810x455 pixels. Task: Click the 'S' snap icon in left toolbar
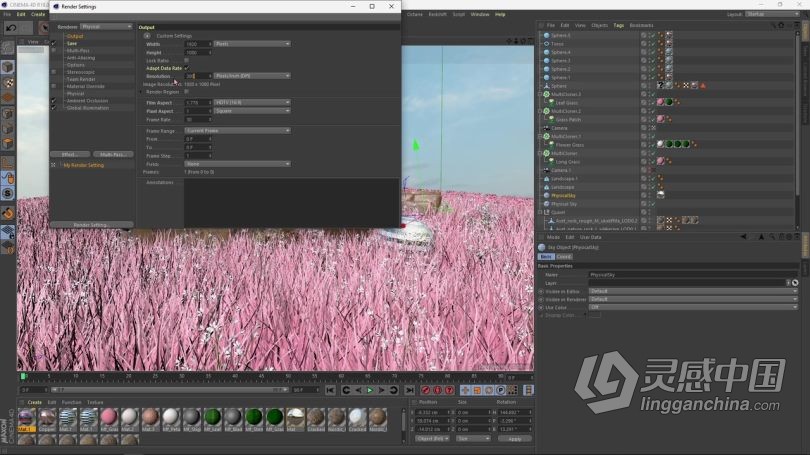pyautogui.click(x=8, y=194)
